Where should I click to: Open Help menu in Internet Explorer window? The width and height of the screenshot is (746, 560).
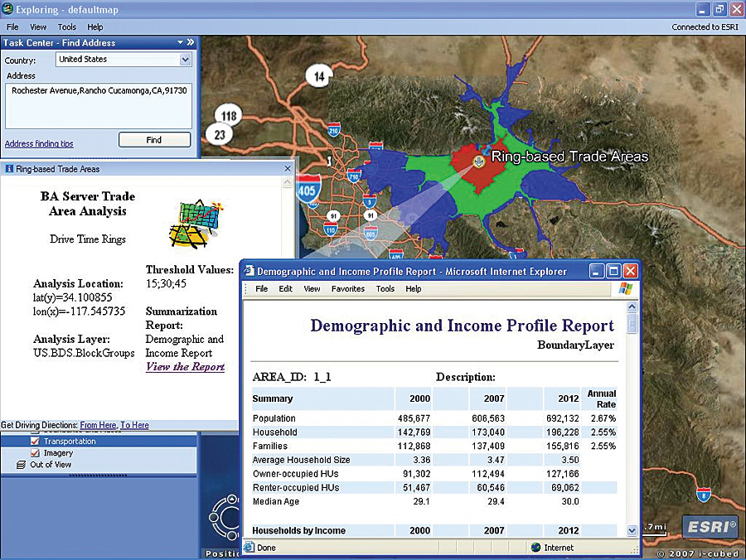tap(414, 288)
